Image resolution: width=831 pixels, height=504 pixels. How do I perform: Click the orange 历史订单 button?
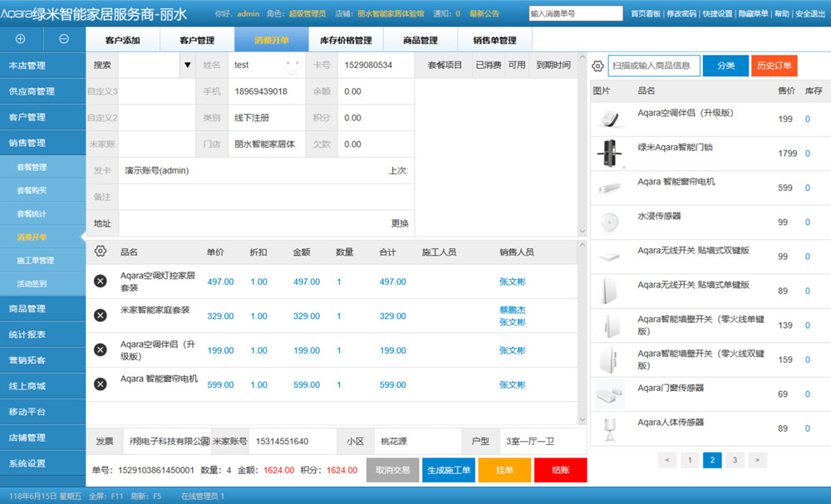click(x=774, y=66)
